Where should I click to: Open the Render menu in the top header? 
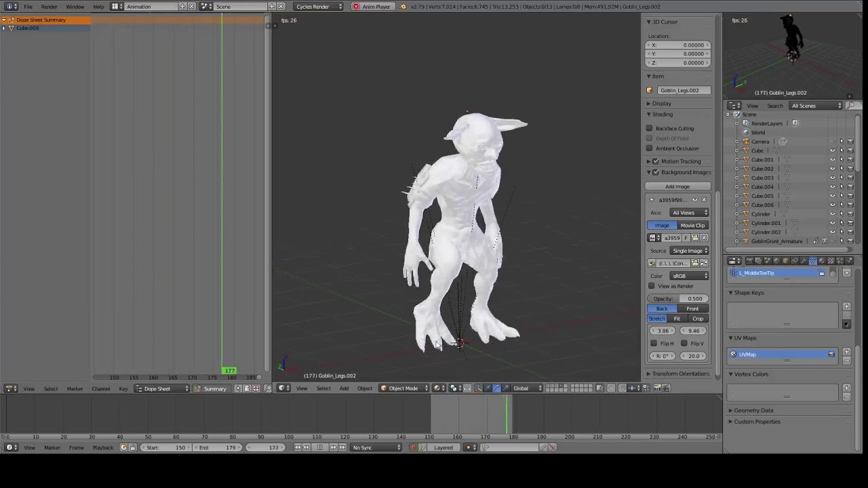(47, 6)
